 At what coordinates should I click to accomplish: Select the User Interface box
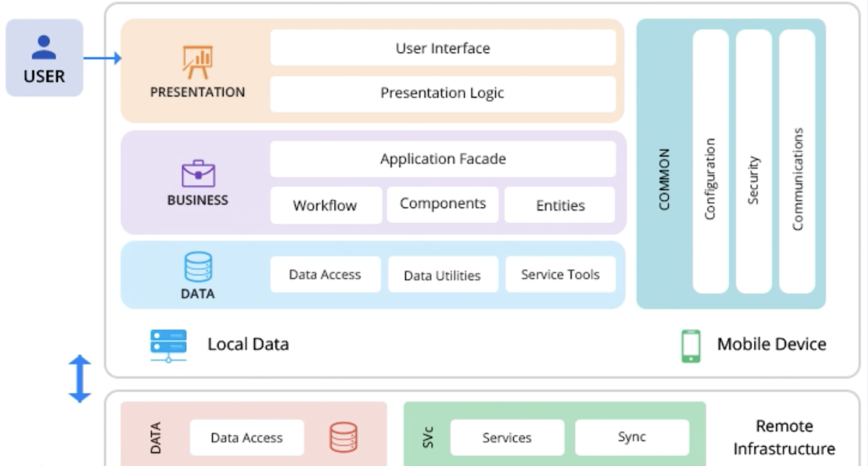[443, 48]
